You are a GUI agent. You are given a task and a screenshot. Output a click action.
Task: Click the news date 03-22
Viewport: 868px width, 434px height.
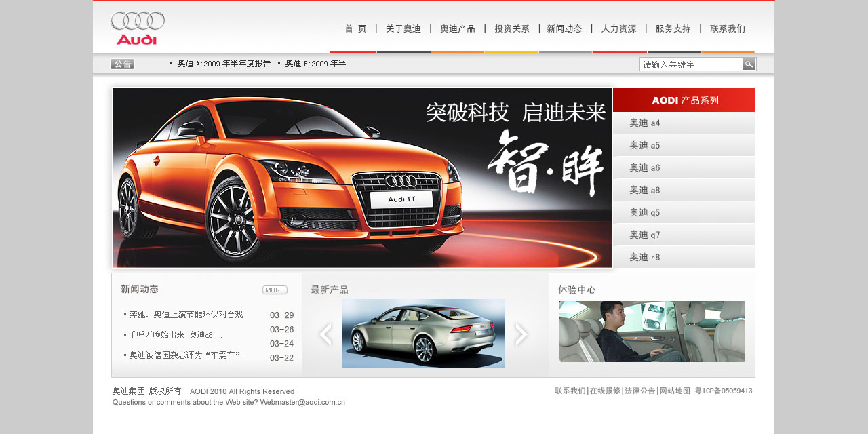point(282,358)
